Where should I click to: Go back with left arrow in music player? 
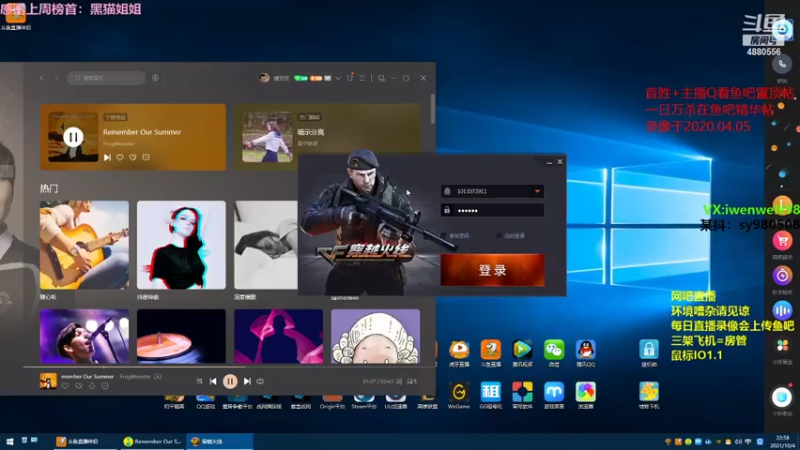click(x=42, y=78)
